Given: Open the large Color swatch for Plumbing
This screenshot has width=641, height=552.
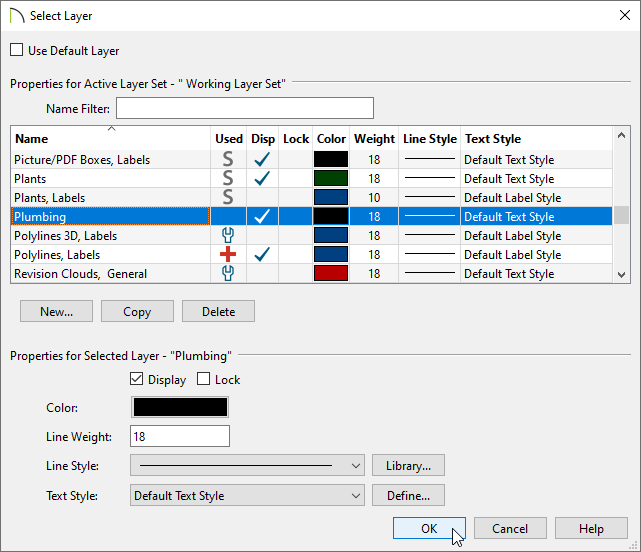Looking at the screenshot, I should [180, 407].
